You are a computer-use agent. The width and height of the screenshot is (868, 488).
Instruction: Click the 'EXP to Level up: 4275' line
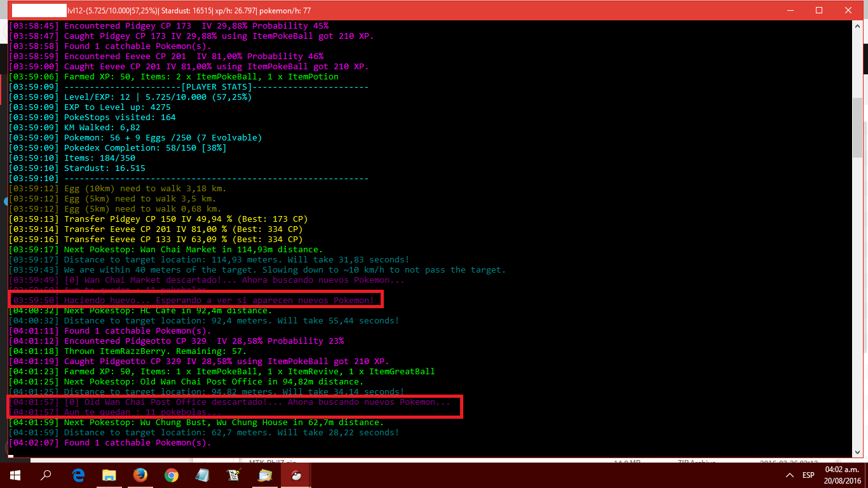click(x=90, y=107)
